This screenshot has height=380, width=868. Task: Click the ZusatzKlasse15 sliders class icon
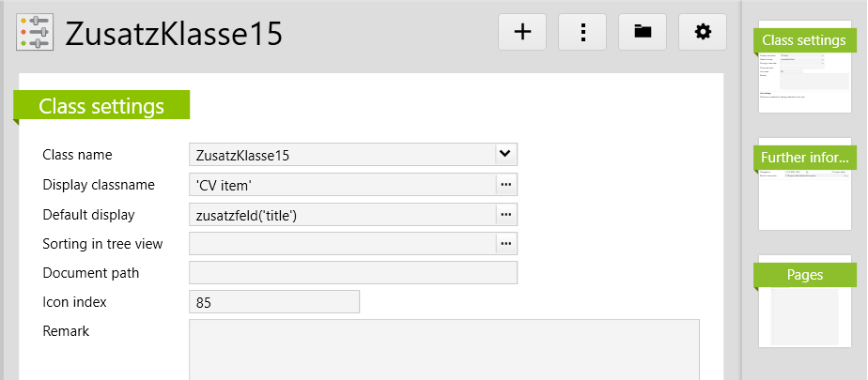[x=36, y=33]
